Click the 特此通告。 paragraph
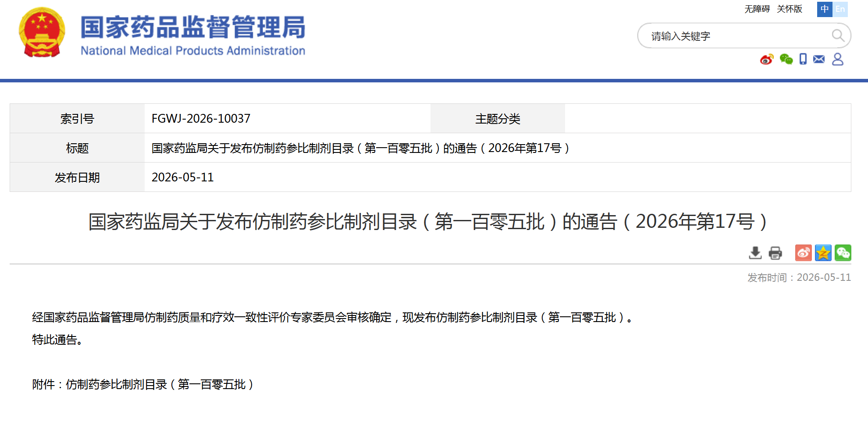The image size is (868, 432). pos(57,340)
